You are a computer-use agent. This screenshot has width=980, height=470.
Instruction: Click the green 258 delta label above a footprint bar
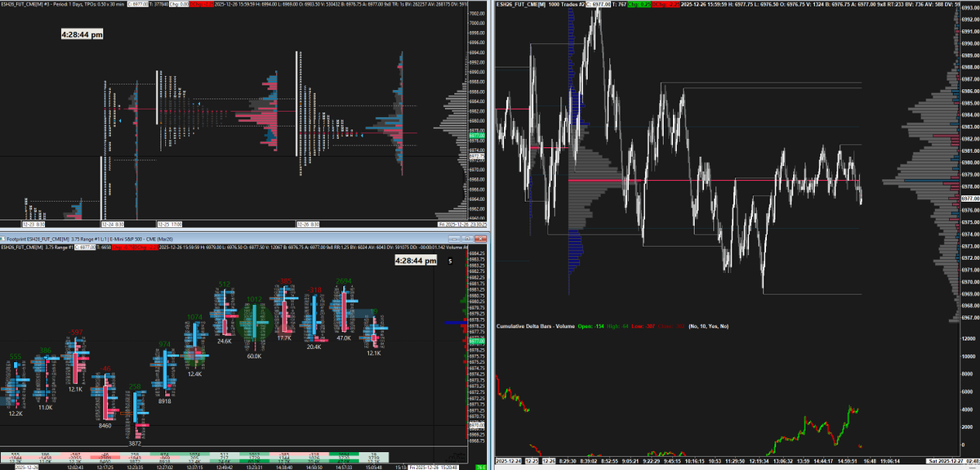(134, 387)
